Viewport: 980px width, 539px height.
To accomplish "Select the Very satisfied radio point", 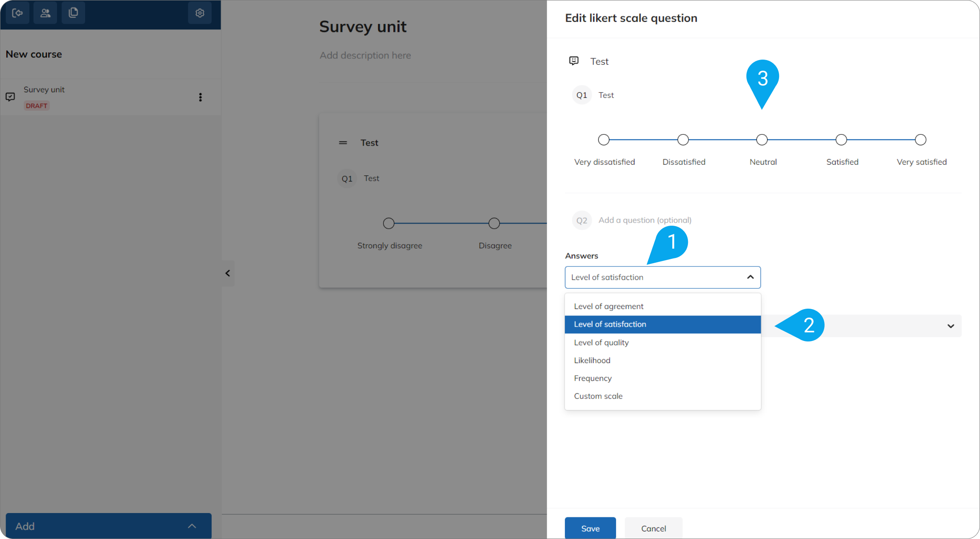I will click(x=920, y=140).
